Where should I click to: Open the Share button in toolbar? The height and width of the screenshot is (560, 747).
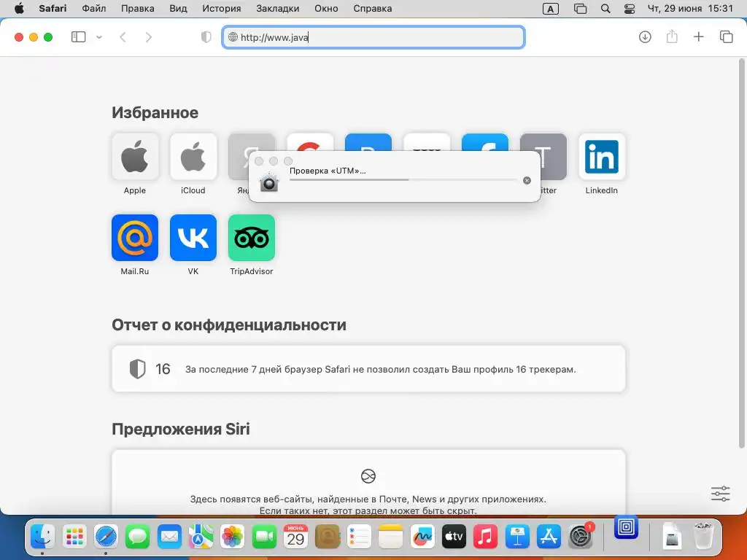672,36
